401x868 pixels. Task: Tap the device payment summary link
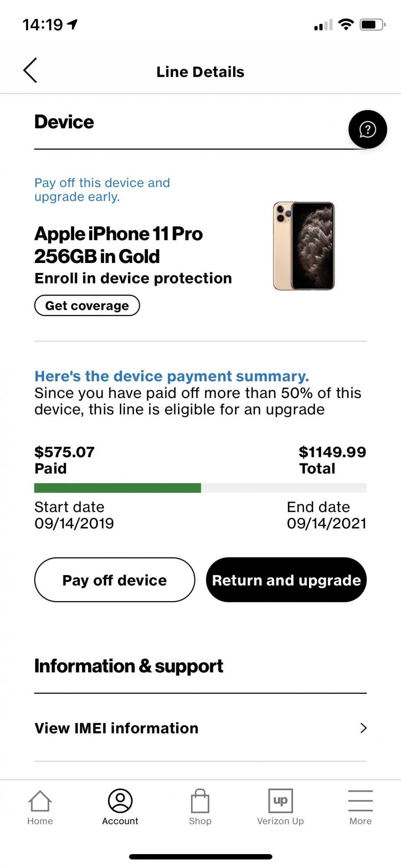(171, 376)
